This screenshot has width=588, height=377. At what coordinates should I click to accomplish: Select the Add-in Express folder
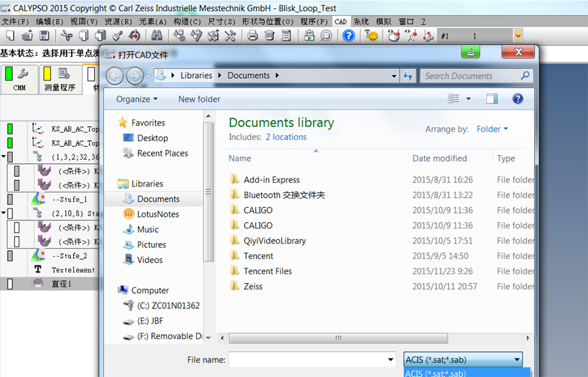click(x=272, y=180)
